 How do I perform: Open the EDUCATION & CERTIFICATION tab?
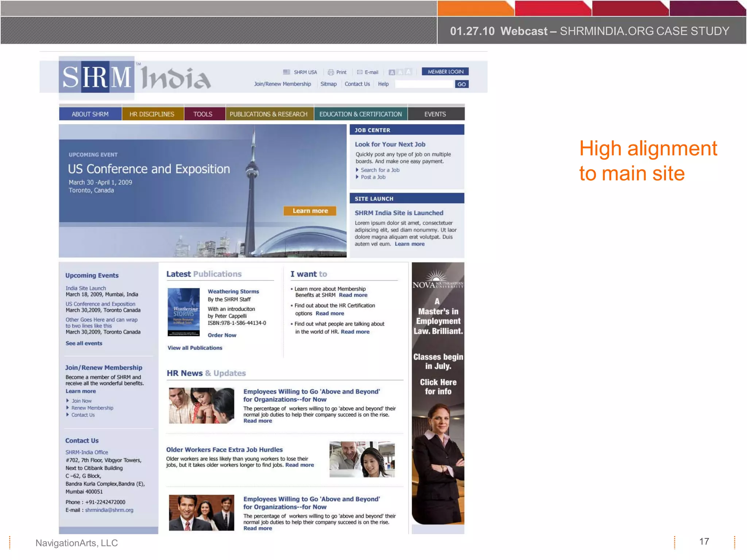(x=361, y=114)
